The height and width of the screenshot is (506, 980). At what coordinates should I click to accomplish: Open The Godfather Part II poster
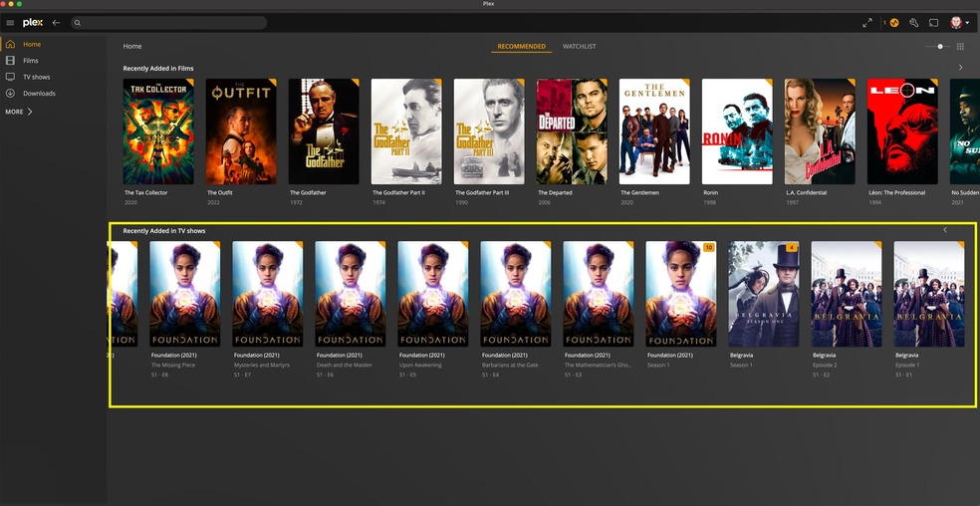(406, 131)
